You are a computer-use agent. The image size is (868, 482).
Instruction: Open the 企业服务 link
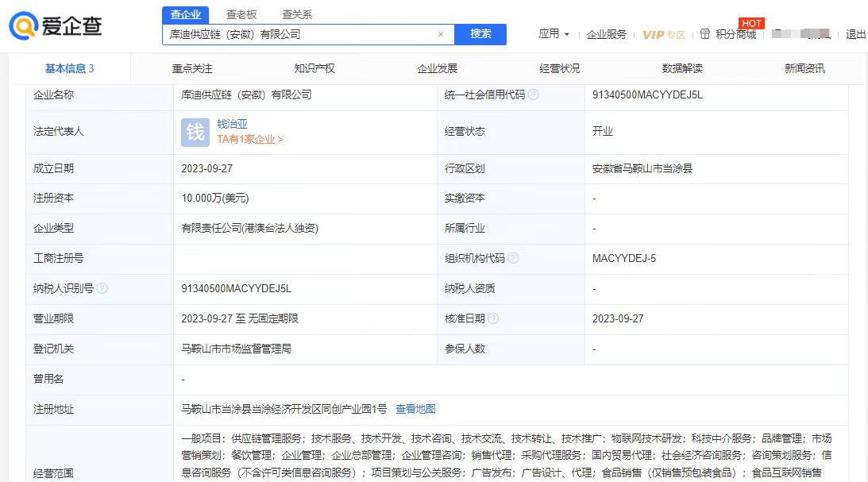(x=606, y=34)
